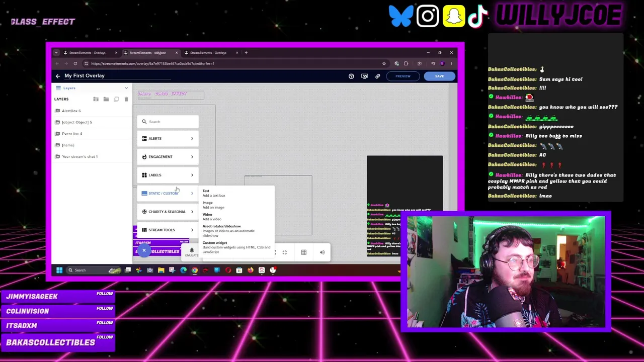Reload the page in the browser
Screen dimensions: 644x362
coord(75,64)
